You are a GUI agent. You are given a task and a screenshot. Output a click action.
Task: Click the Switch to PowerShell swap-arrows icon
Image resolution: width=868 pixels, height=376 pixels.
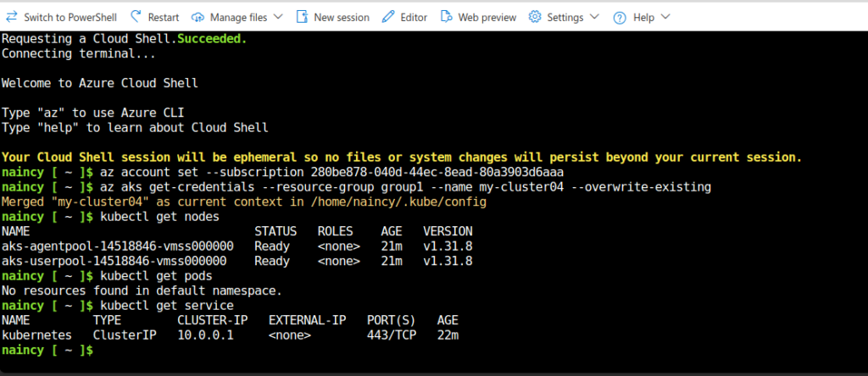pos(11,17)
